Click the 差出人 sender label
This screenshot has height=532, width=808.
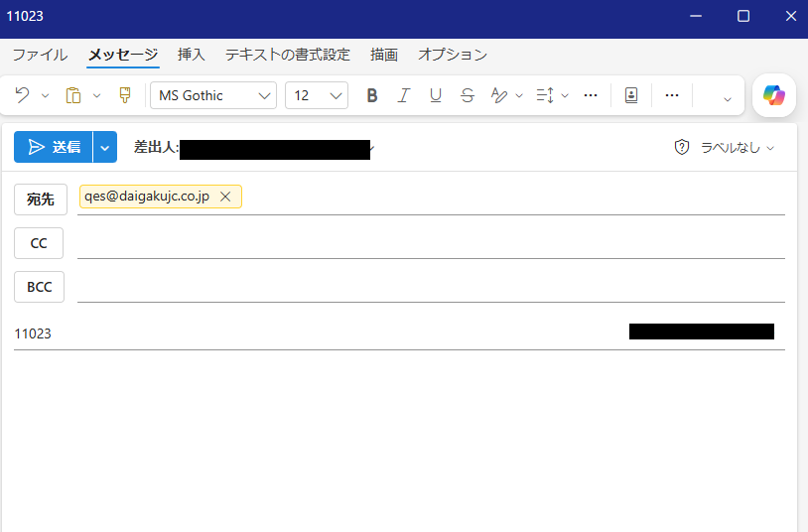click(156, 147)
